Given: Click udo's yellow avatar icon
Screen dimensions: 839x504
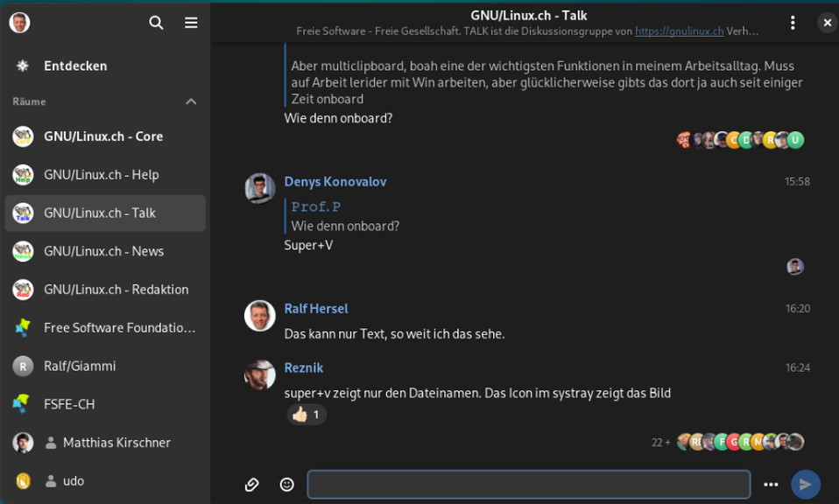Looking at the screenshot, I should (x=23, y=481).
